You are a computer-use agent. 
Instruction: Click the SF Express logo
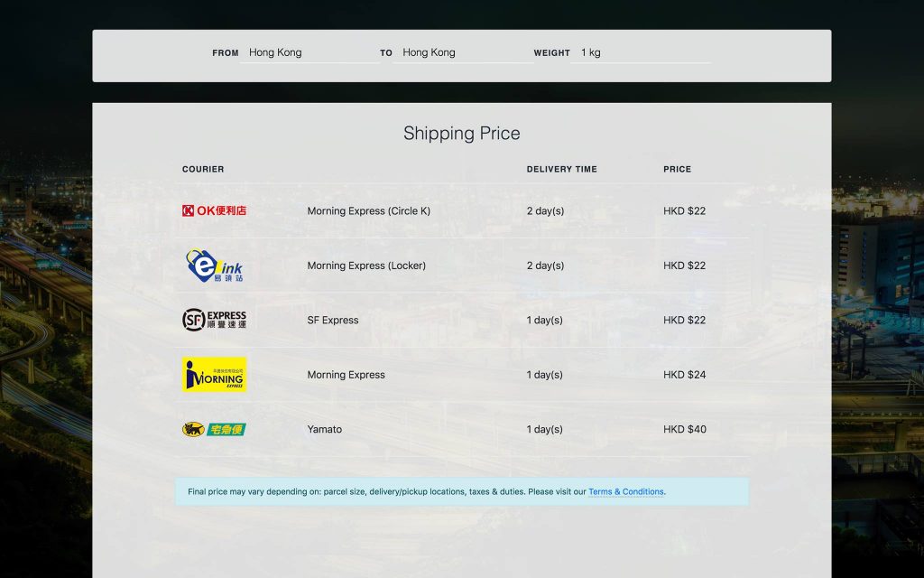pos(214,320)
